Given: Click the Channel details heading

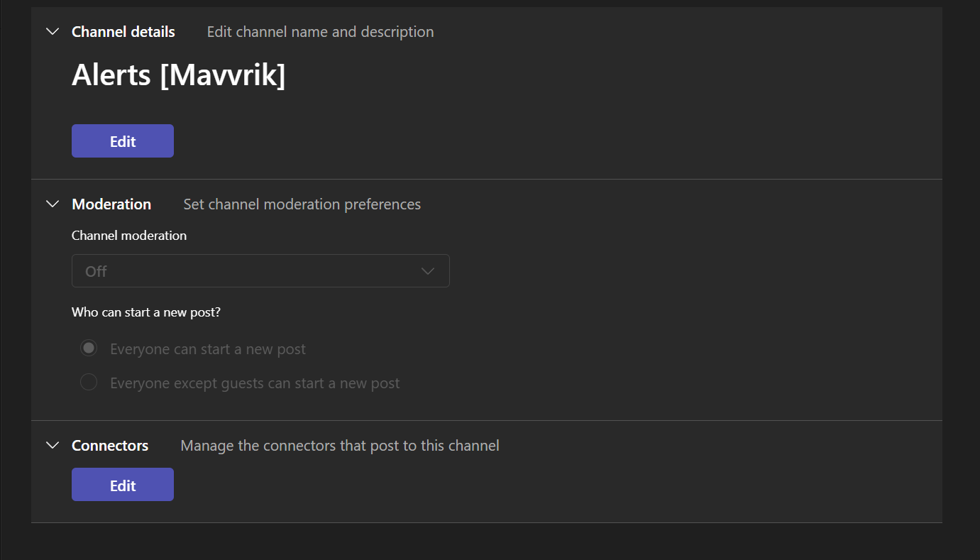Looking at the screenshot, I should (123, 32).
